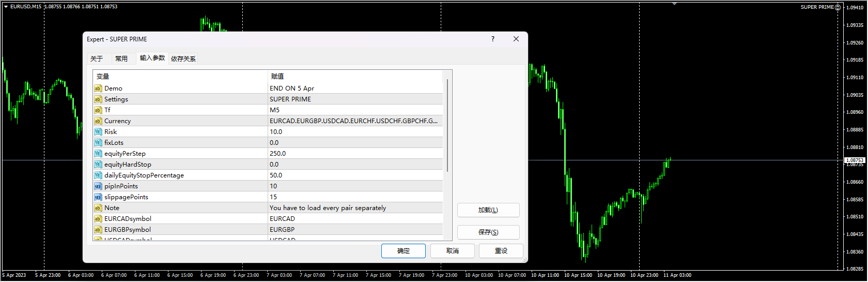Click the string icon beside EURGBPsymbol

click(98, 230)
